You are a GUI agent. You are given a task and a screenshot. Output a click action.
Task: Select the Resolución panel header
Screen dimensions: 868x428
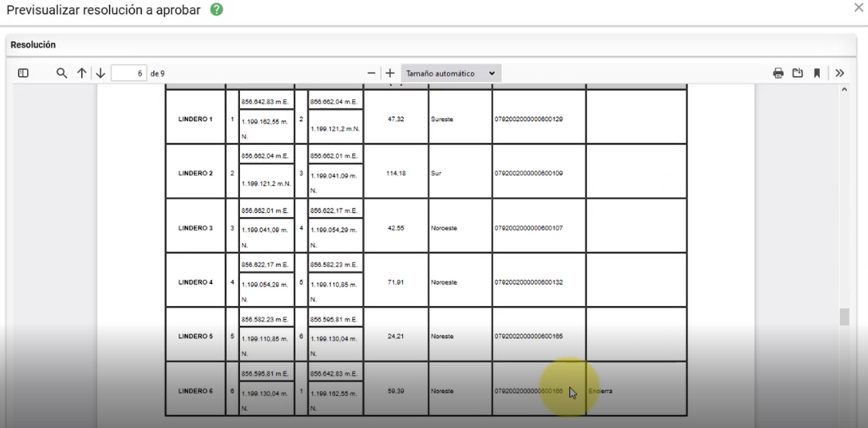click(33, 45)
